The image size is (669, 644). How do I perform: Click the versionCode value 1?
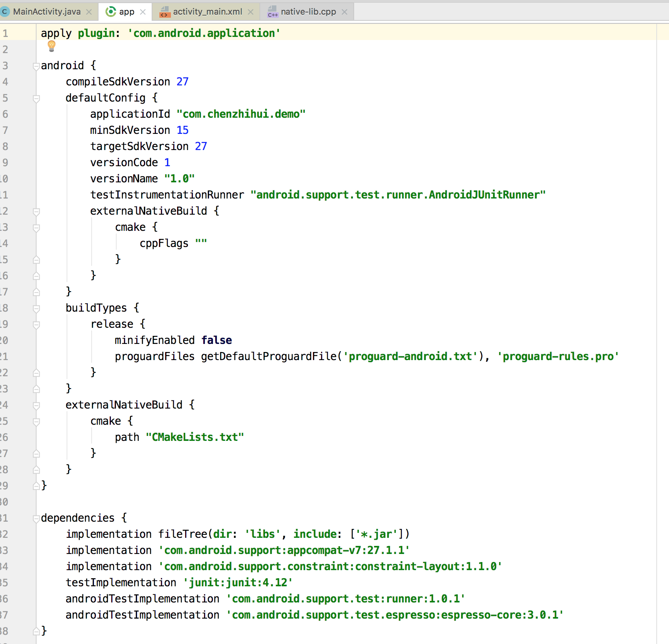[x=167, y=162]
